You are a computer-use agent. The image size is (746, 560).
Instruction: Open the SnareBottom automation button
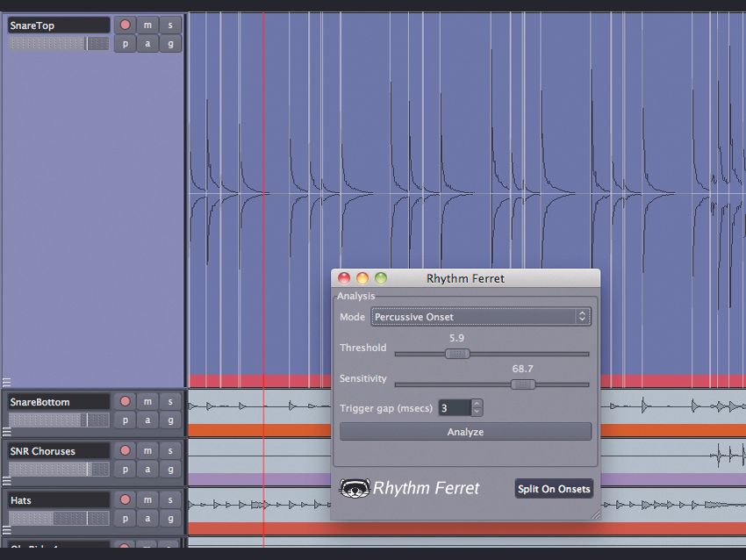coord(147,420)
